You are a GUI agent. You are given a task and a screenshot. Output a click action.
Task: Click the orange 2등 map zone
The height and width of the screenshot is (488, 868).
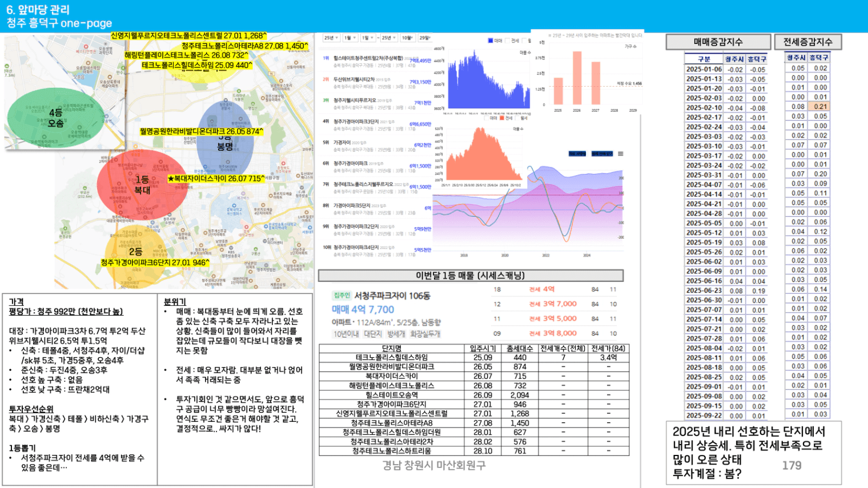(135, 252)
